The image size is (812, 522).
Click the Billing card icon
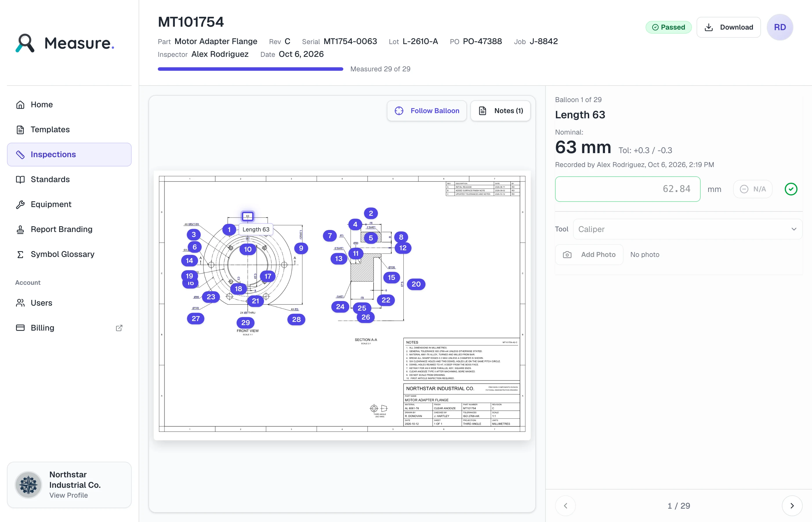pyautogui.click(x=20, y=328)
